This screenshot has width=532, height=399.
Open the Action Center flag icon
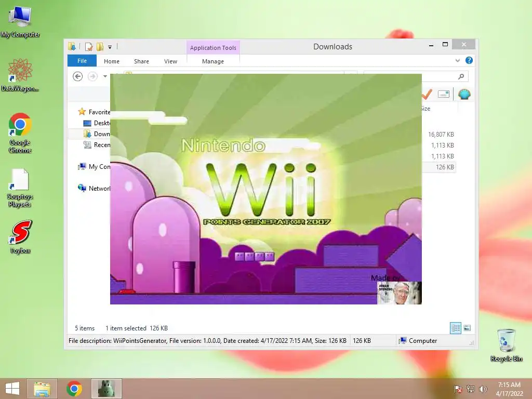click(x=458, y=389)
